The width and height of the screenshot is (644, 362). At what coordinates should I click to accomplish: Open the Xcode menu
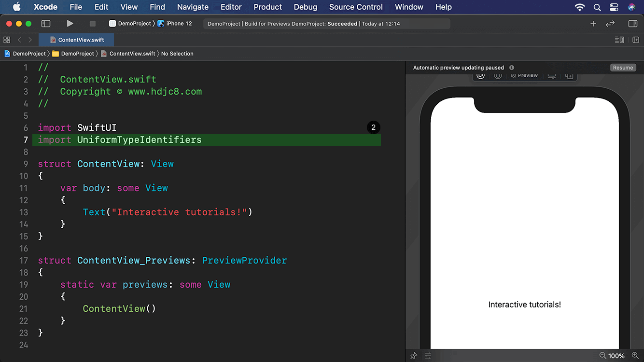pyautogui.click(x=45, y=7)
